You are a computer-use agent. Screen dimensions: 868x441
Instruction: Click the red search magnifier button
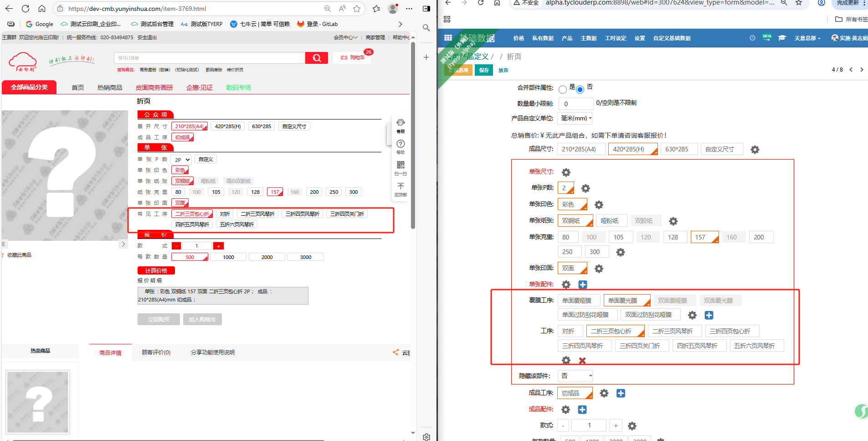(317, 58)
